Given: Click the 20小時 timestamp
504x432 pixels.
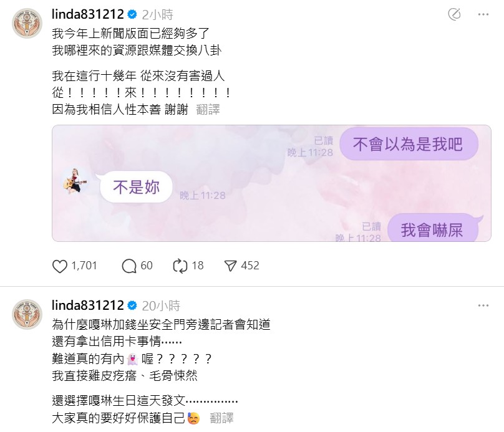Looking at the screenshot, I should (x=161, y=306).
